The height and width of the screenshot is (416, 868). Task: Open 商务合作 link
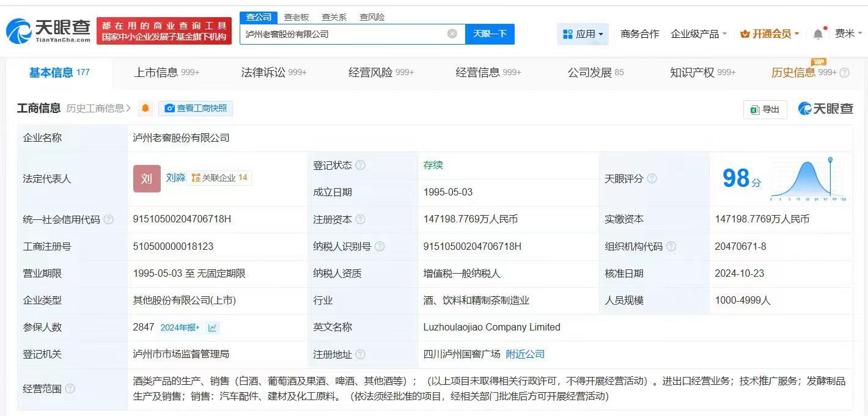point(639,34)
